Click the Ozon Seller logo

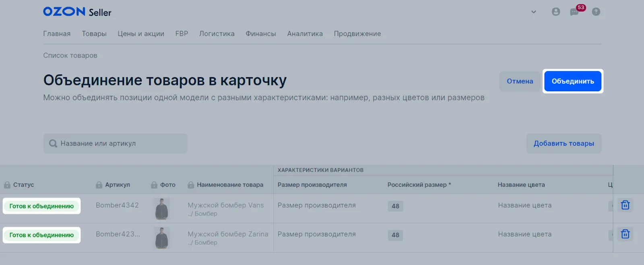click(77, 12)
